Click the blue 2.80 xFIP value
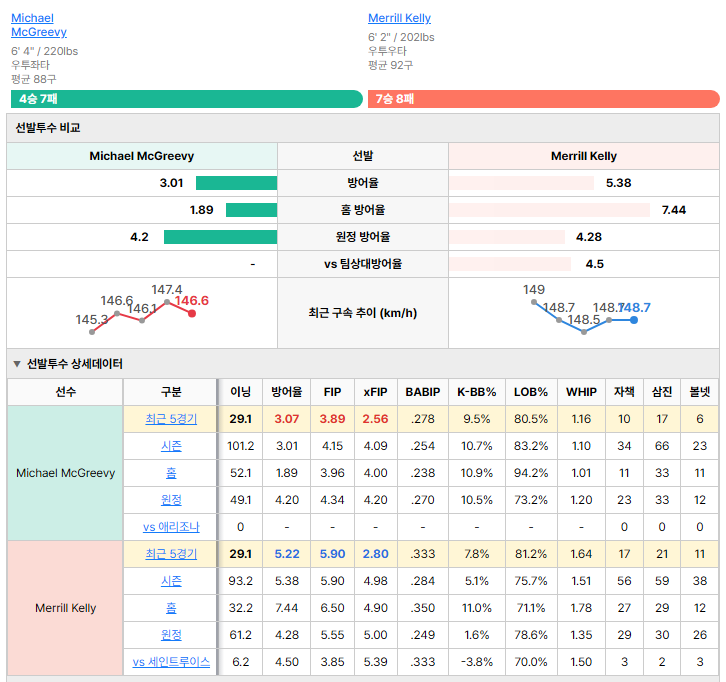 [x=376, y=554]
